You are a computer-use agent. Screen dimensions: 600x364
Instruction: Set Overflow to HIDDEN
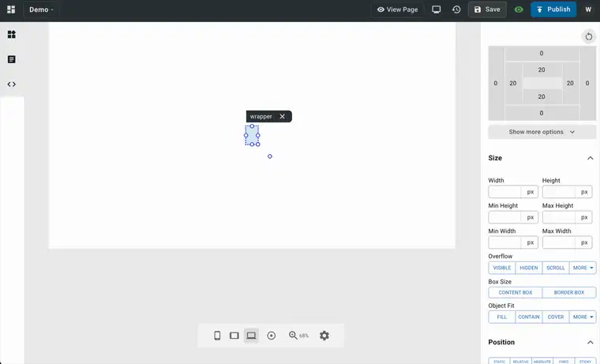click(x=529, y=268)
